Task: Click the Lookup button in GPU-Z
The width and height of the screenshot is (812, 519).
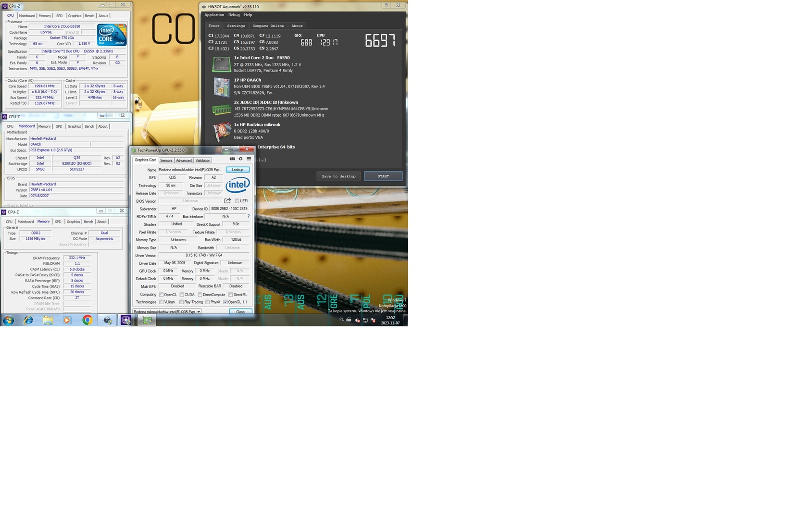Action: (237, 170)
